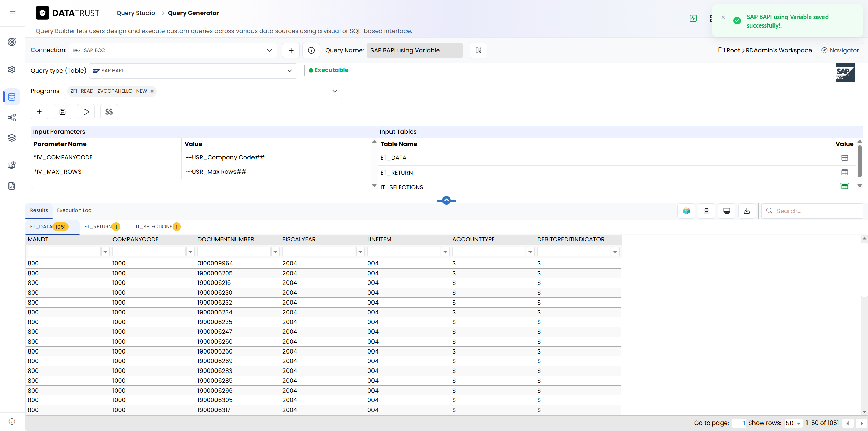Open the MANDT column filter dropdown
The image size is (868, 431).
pyautogui.click(x=105, y=252)
